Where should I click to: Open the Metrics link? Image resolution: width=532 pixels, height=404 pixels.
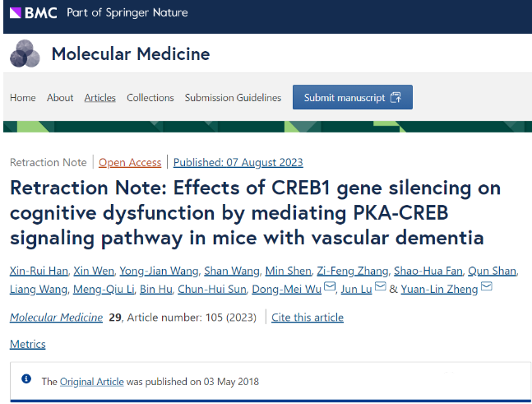(x=27, y=344)
